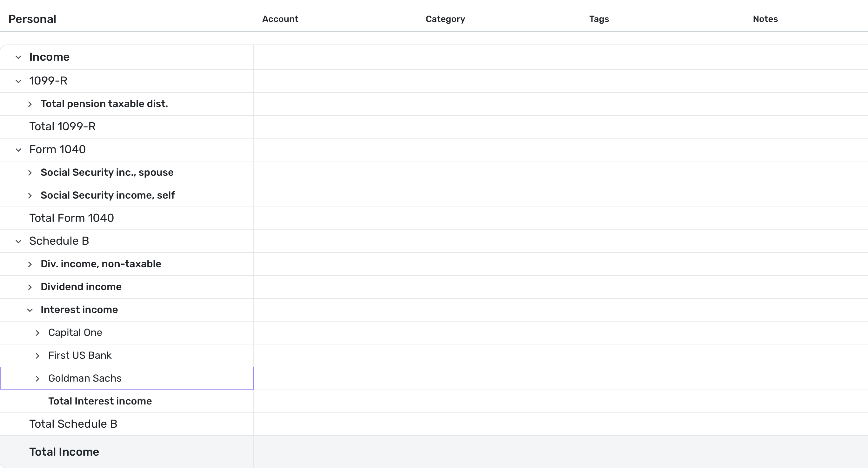Expand Div. income, non-taxable

click(x=30, y=264)
